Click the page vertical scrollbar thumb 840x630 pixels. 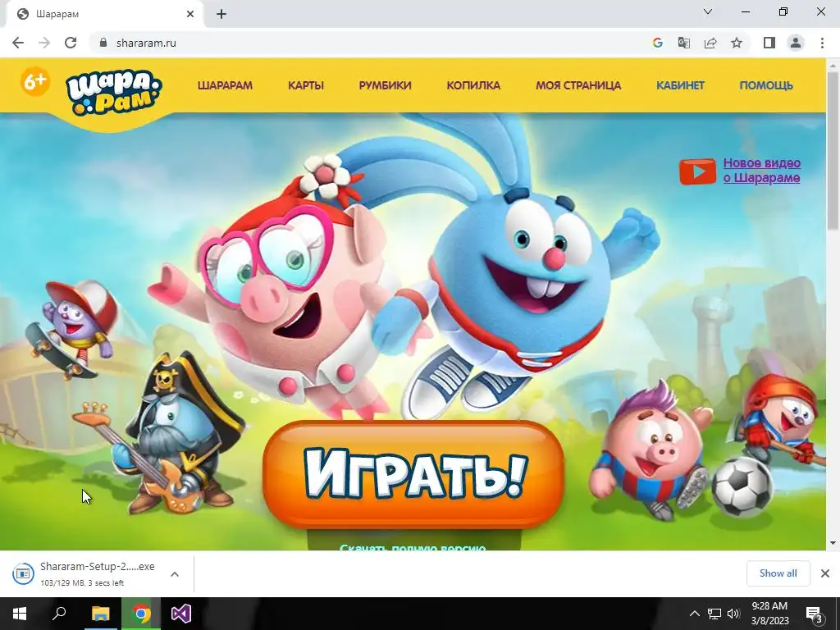833,150
